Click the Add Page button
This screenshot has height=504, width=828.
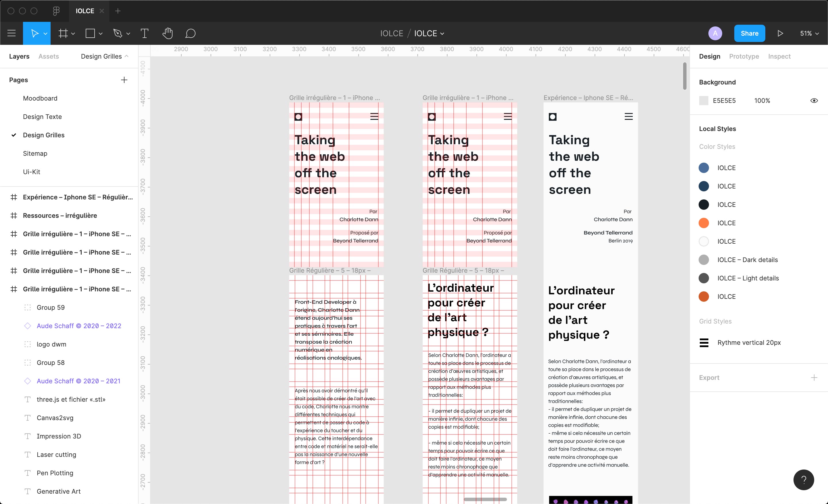click(x=124, y=80)
